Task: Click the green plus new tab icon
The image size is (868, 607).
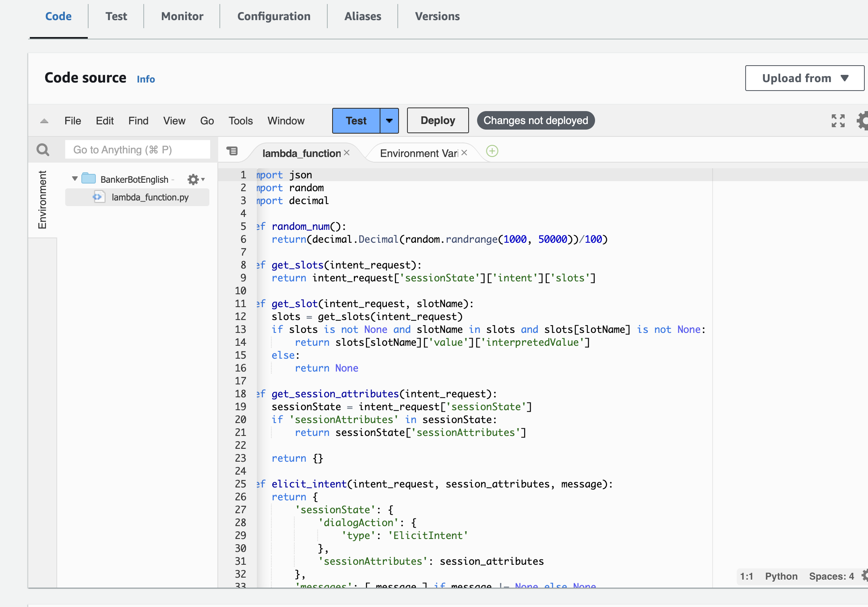Action: [x=492, y=151]
